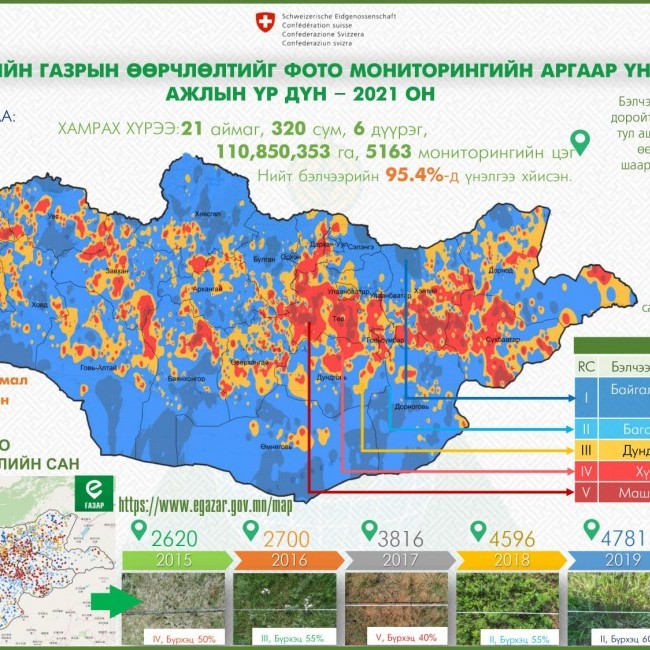Click the Увс province label

[x=53, y=216]
